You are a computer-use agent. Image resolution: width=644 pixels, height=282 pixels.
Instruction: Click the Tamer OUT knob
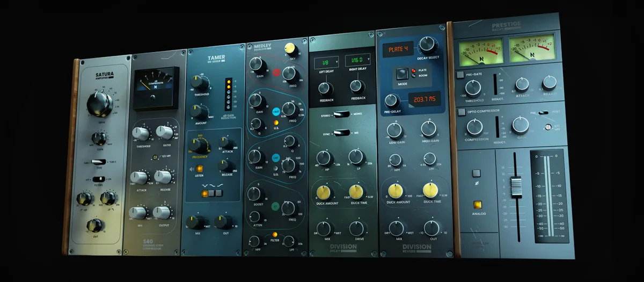point(223,222)
